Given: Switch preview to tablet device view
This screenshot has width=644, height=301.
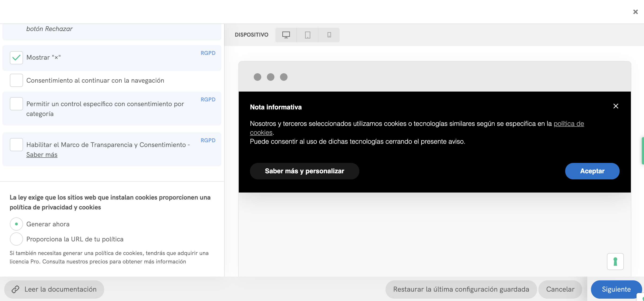Looking at the screenshot, I should (307, 35).
